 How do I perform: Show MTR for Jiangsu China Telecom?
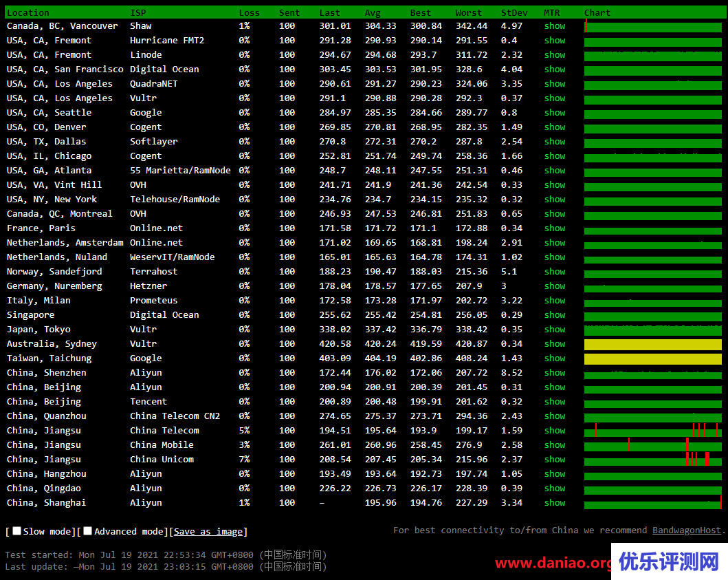555,430
